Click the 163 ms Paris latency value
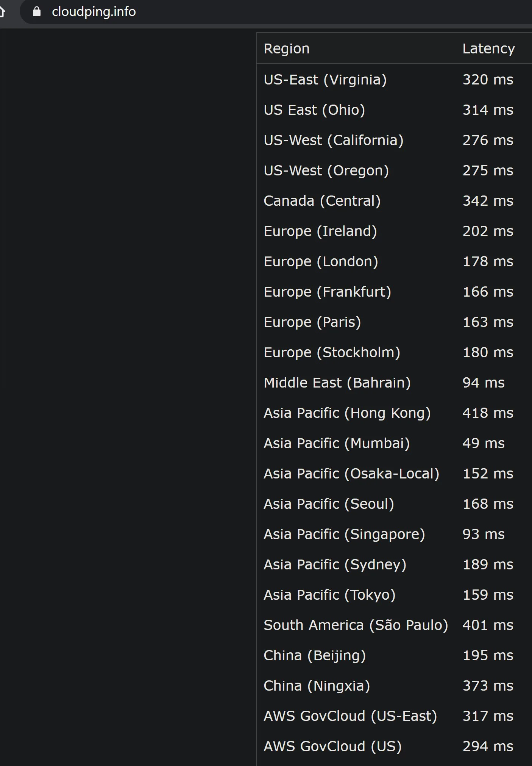 coord(488,322)
